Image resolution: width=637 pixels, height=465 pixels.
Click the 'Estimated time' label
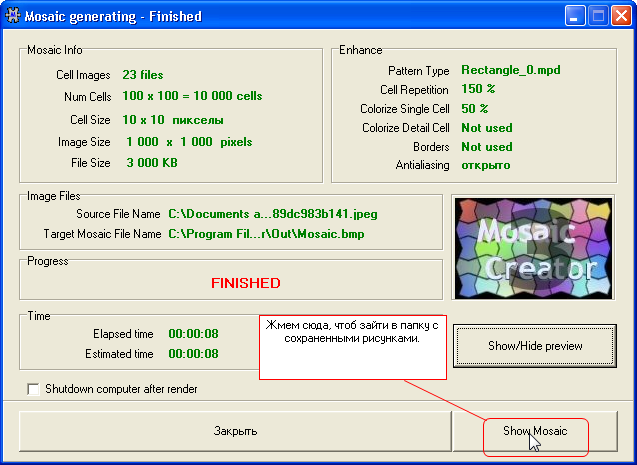(119, 354)
